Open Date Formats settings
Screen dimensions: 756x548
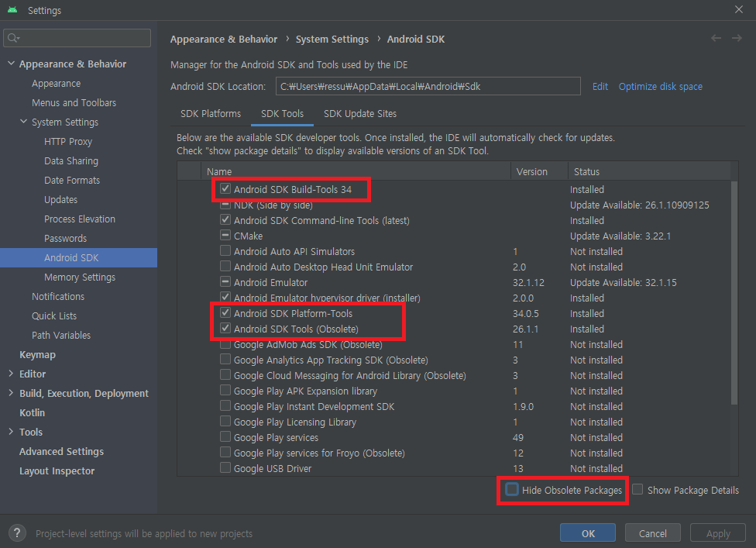72,180
